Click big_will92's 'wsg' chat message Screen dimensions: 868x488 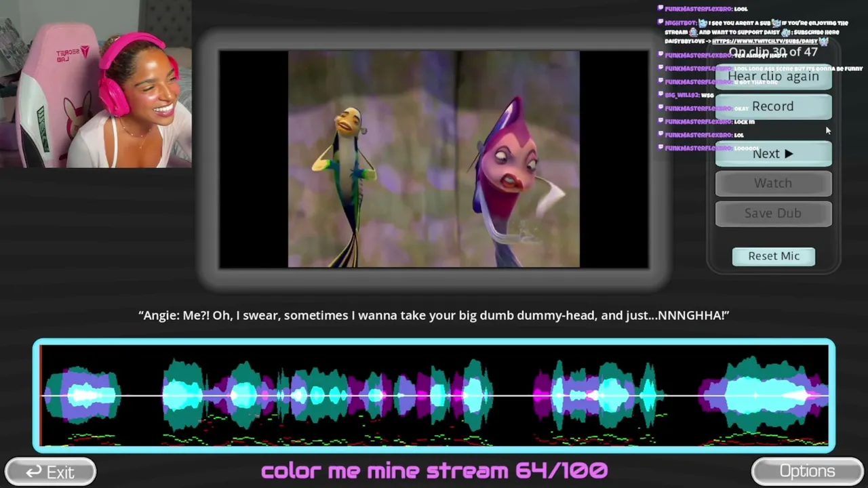(x=686, y=95)
